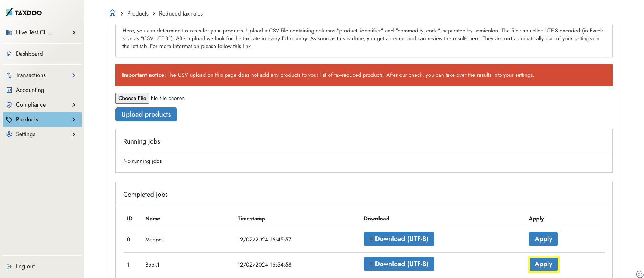The height and width of the screenshot is (278, 644).
Task: Click the Upload products button
Action: (x=146, y=114)
